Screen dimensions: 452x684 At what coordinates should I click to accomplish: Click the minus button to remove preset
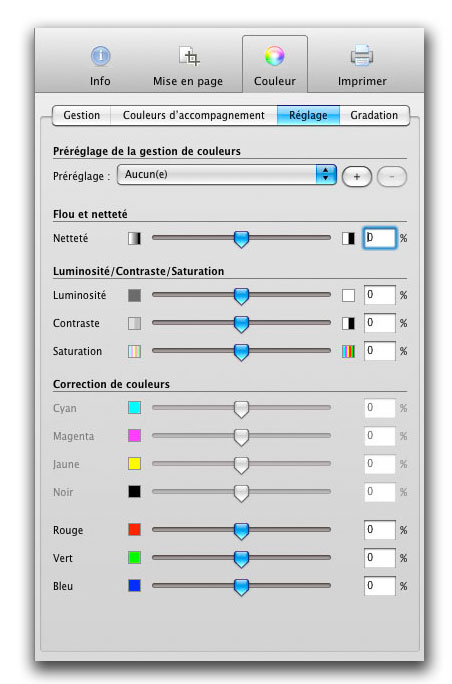pos(392,177)
